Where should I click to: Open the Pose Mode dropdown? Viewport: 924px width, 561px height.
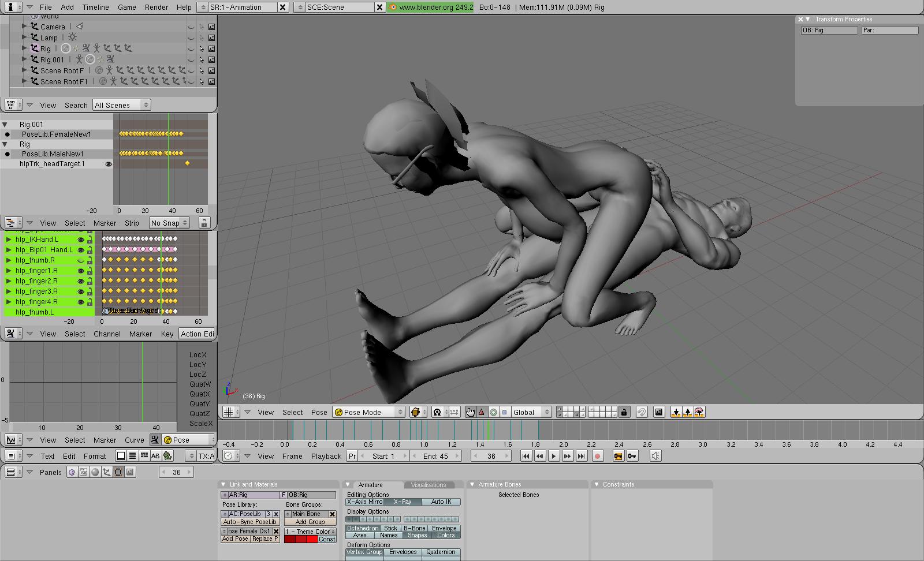(x=369, y=412)
